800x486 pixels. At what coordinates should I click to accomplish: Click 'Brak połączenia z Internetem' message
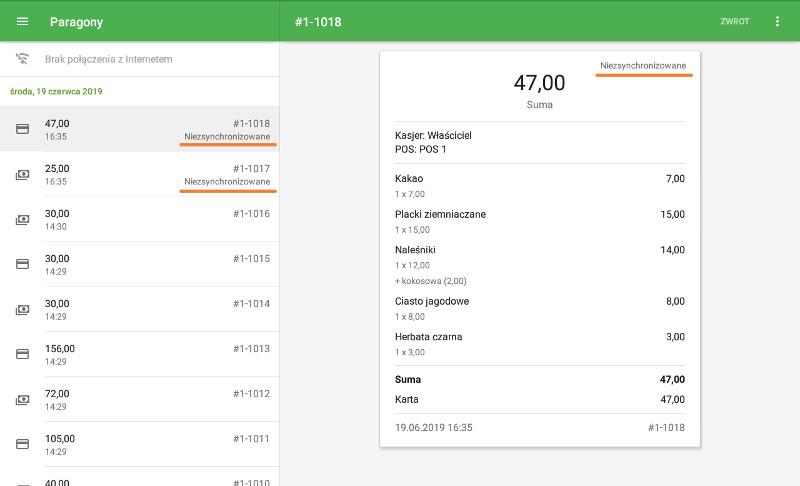click(109, 59)
